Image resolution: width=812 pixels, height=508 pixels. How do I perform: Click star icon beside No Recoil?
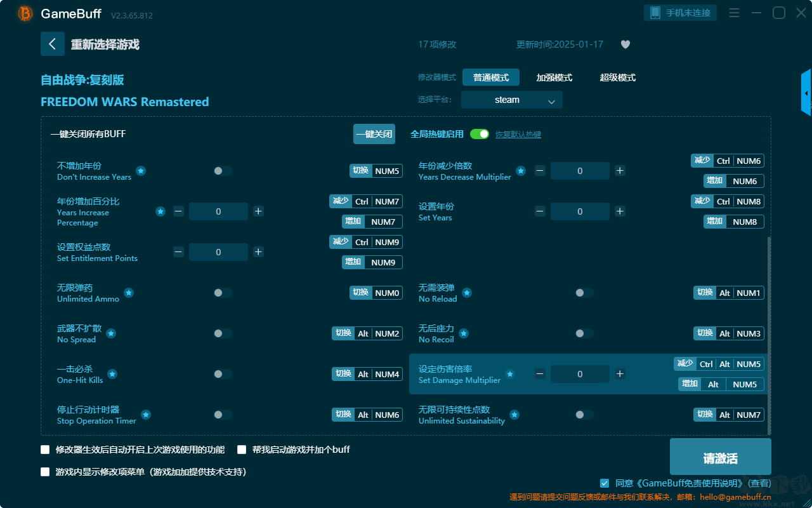pos(464,333)
